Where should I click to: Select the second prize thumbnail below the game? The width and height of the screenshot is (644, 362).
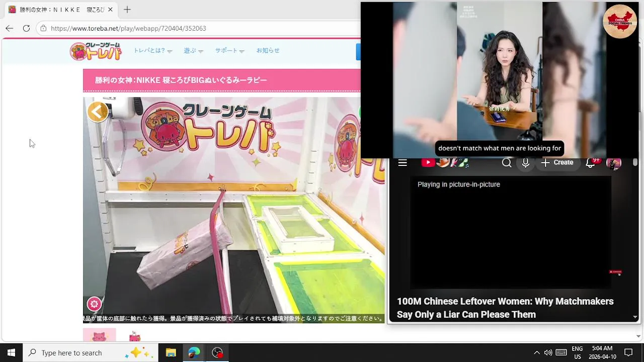coord(134,336)
